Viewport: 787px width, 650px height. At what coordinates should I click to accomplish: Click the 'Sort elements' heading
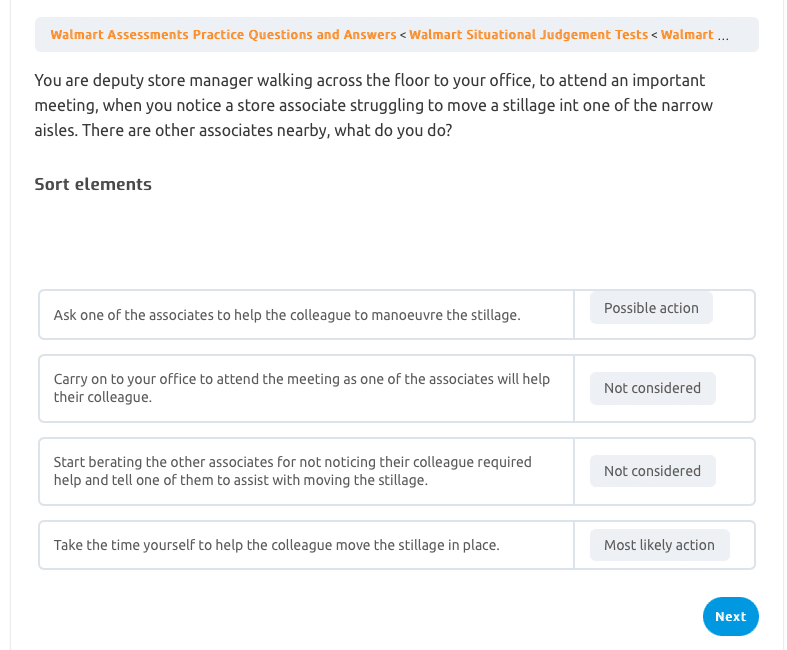[93, 184]
